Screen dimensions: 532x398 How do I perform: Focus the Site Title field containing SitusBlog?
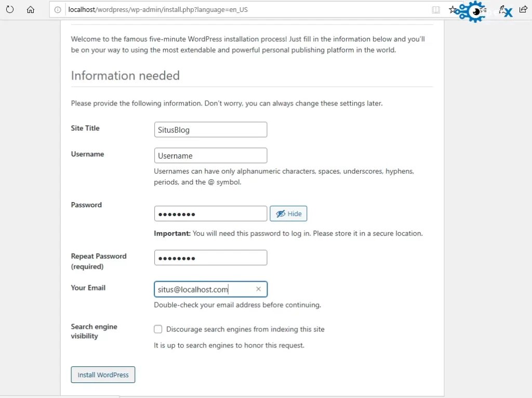210,130
